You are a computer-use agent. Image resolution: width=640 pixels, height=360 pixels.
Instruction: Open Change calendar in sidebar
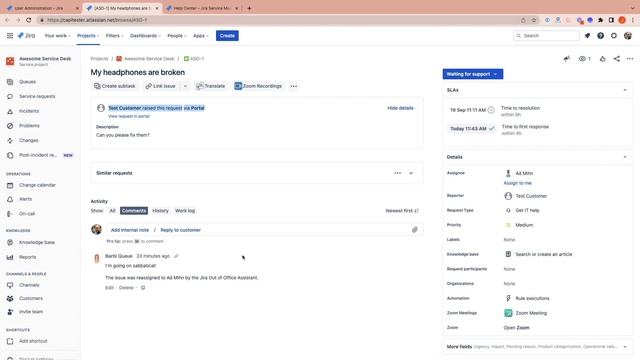coord(37,185)
